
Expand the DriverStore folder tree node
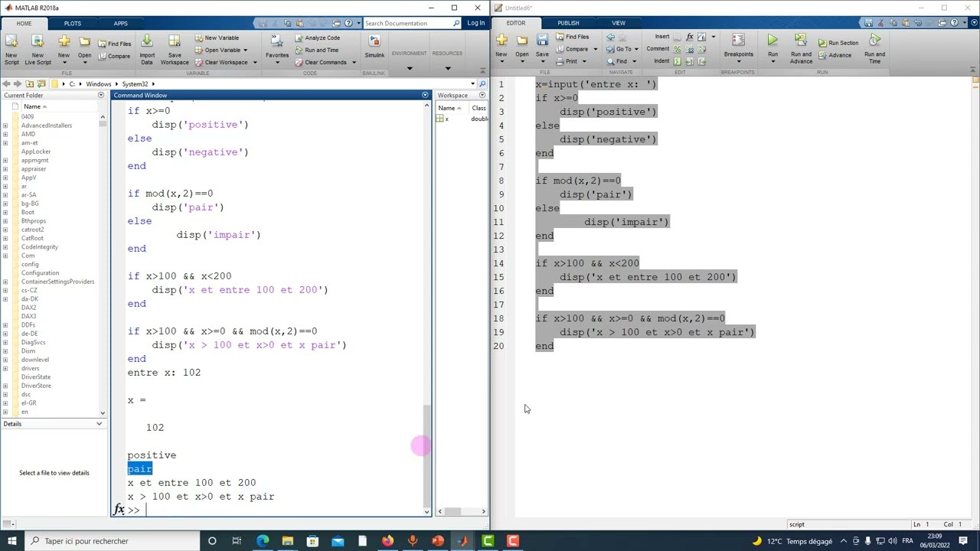(5, 386)
